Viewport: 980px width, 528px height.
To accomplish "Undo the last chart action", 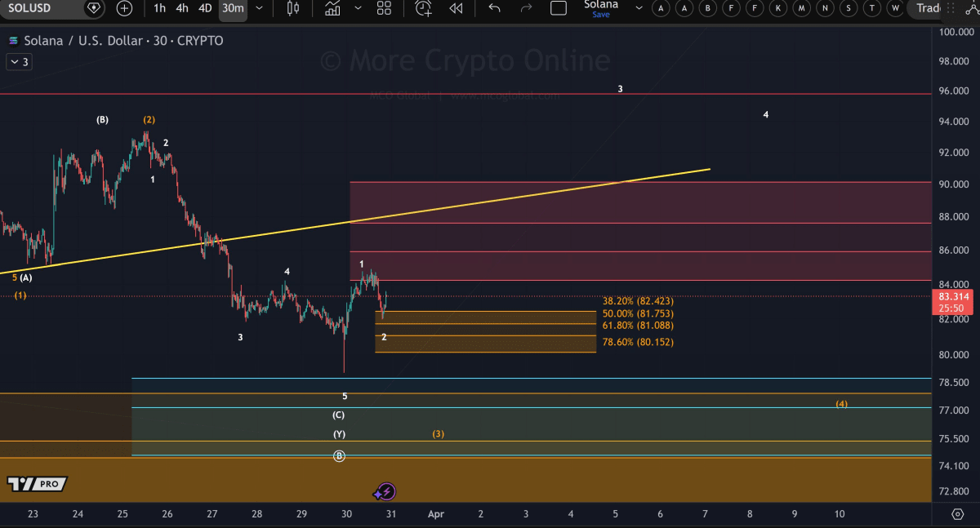I will click(494, 8).
